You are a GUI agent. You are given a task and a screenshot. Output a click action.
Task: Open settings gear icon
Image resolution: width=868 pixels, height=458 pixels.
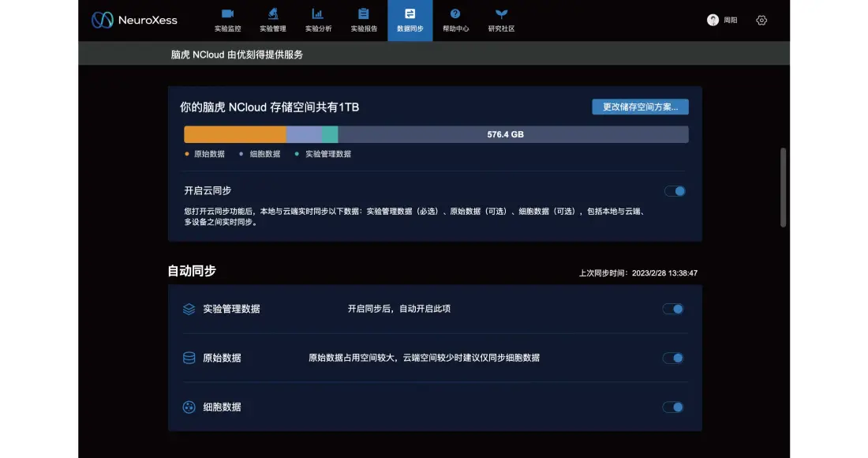coord(761,20)
